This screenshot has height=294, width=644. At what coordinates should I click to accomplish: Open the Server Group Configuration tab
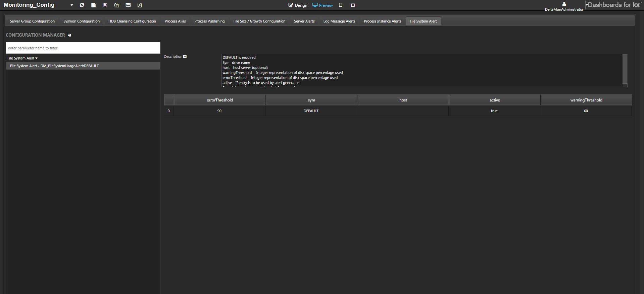pos(32,21)
